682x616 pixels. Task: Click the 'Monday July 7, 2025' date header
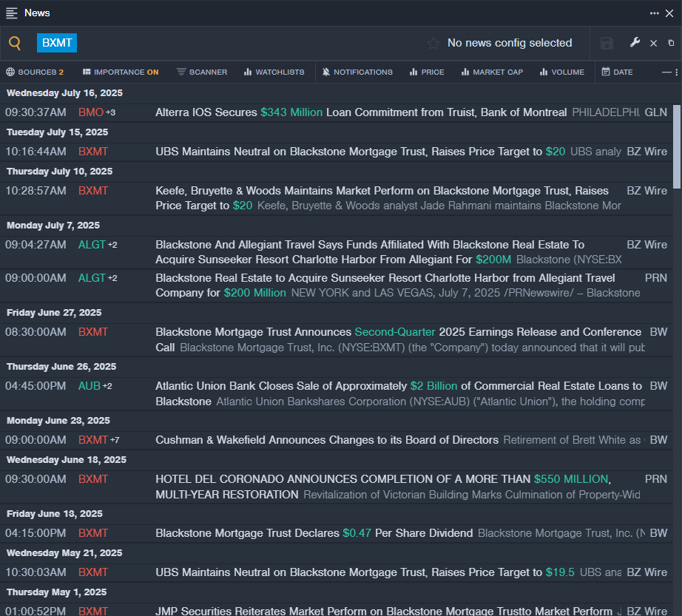[53, 226]
